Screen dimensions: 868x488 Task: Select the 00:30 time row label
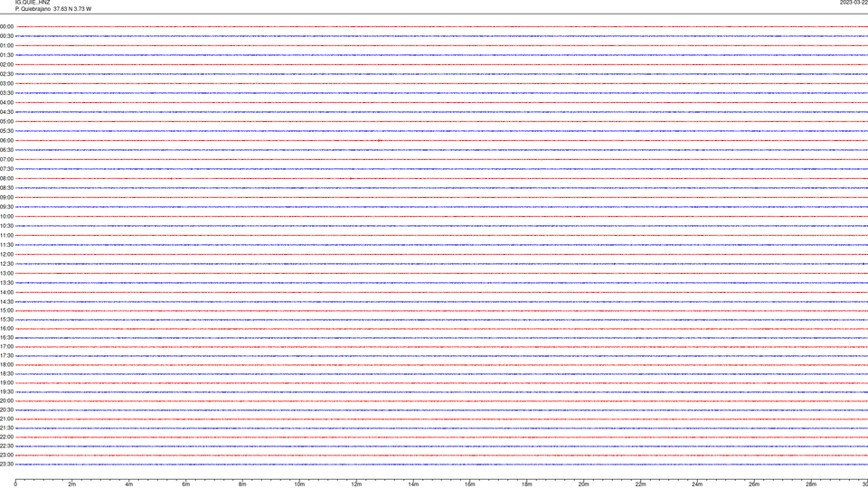[x=6, y=36]
